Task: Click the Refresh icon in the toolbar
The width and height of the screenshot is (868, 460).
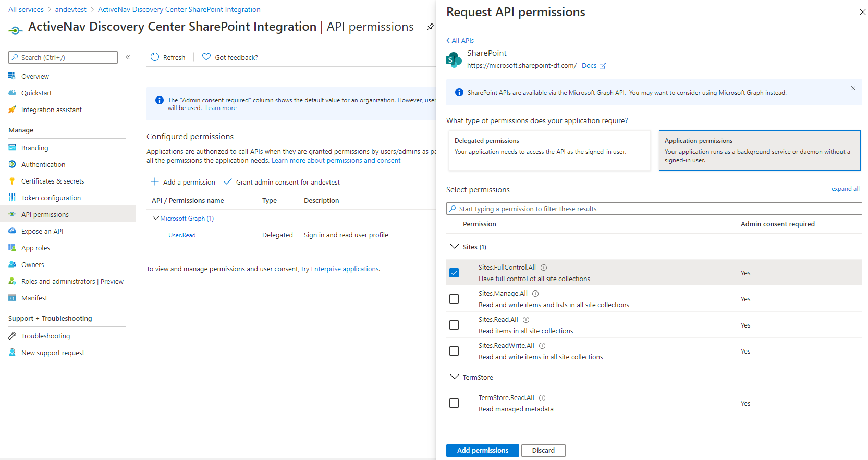Action: click(155, 57)
